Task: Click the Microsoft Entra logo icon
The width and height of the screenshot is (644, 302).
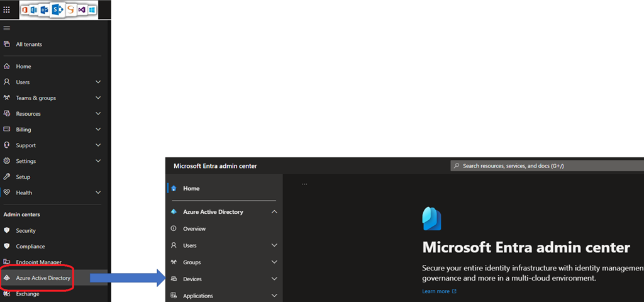Action: coord(431,218)
